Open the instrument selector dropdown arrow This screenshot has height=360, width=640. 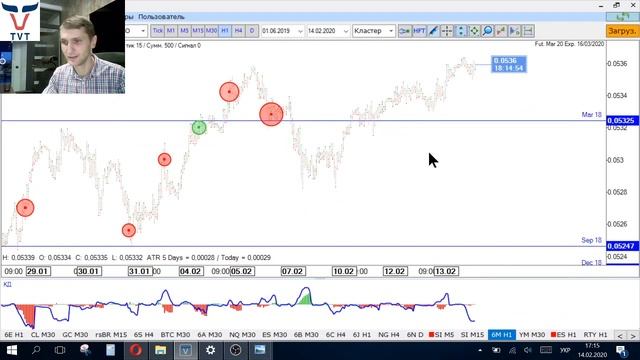tap(143, 31)
